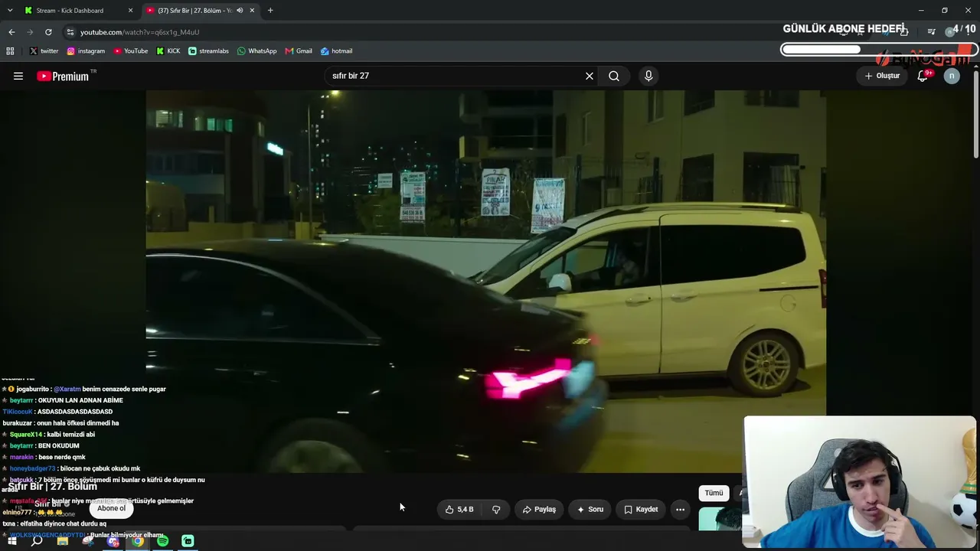Open YouTube notifications bell
Viewport: 980px width, 551px height.
click(x=923, y=76)
